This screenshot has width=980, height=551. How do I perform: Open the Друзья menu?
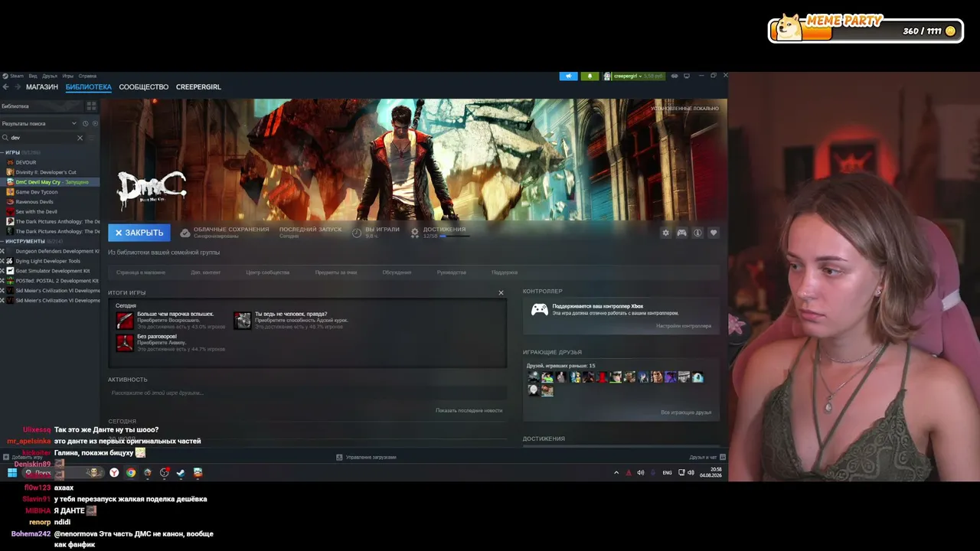[x=50, y=76]
